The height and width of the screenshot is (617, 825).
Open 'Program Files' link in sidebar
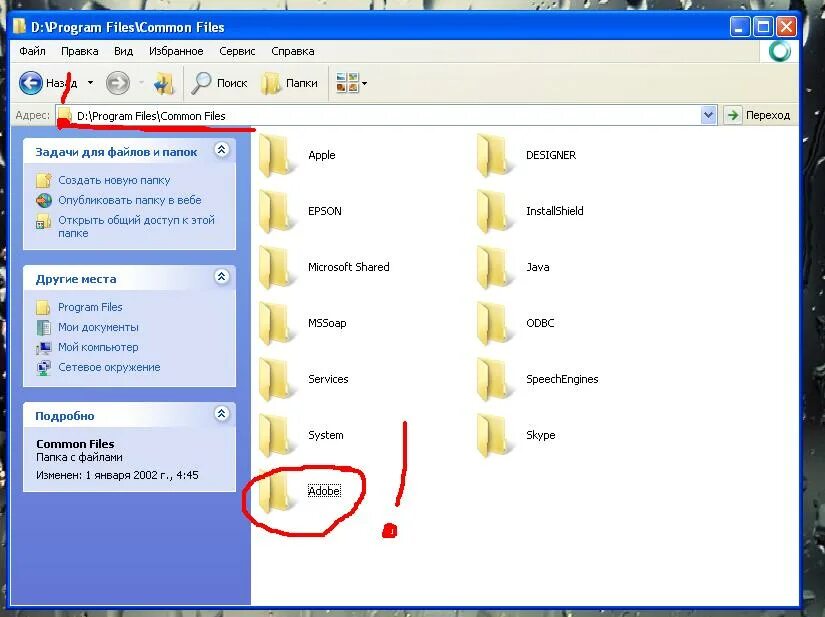click(90, 307)
